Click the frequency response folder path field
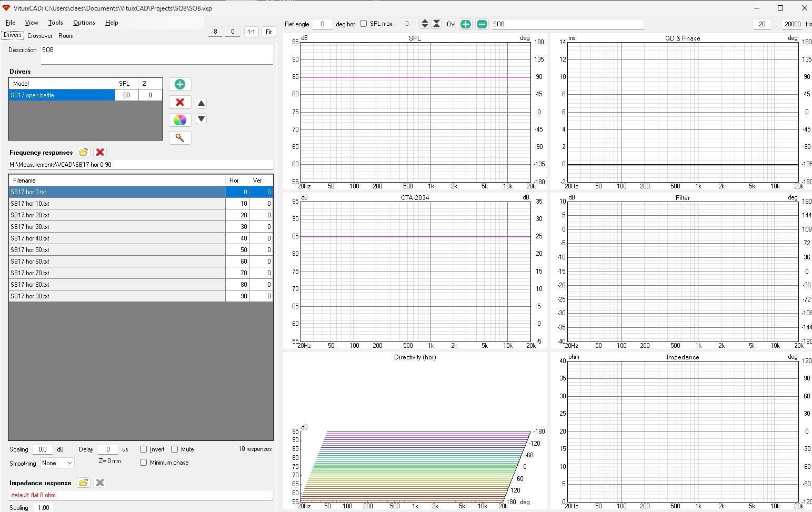 141,165
